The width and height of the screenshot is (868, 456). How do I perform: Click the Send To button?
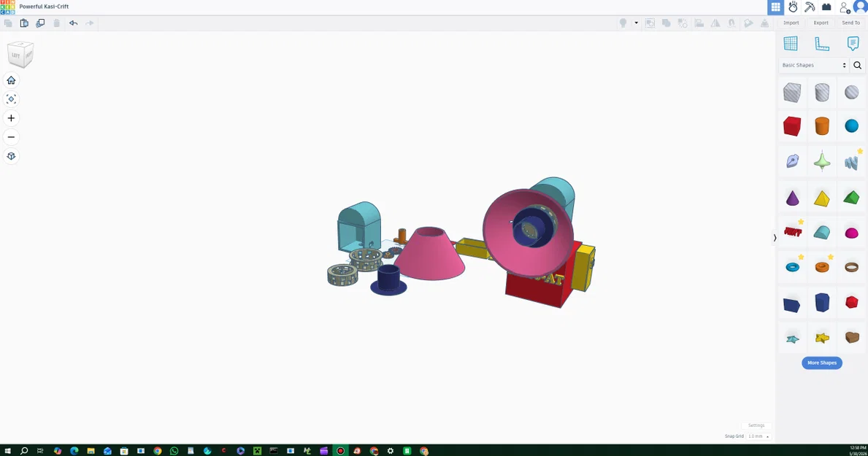850,23
